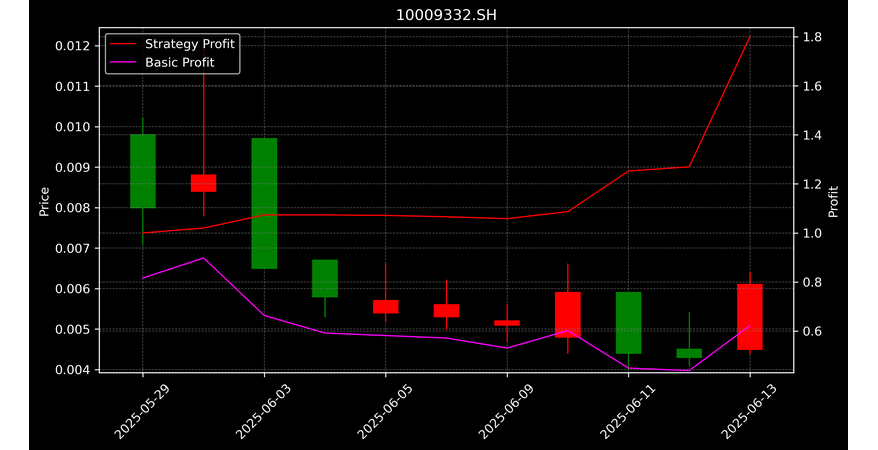Click the 0.004 price tick label
This screenshot has height=450, width=878.
[73, 369]
